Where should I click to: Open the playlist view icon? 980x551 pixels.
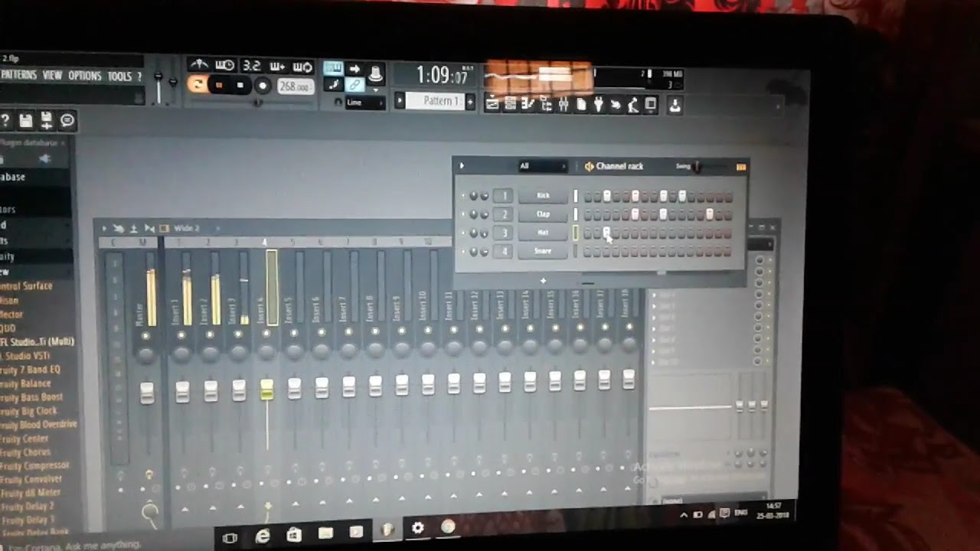pyautogui.click(x=492, y=104)
